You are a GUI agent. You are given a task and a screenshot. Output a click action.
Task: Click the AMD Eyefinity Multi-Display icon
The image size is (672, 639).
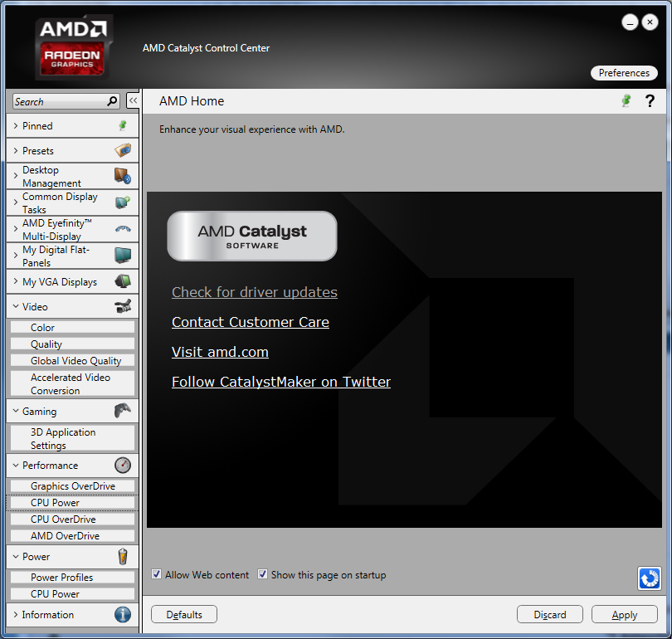123,229
